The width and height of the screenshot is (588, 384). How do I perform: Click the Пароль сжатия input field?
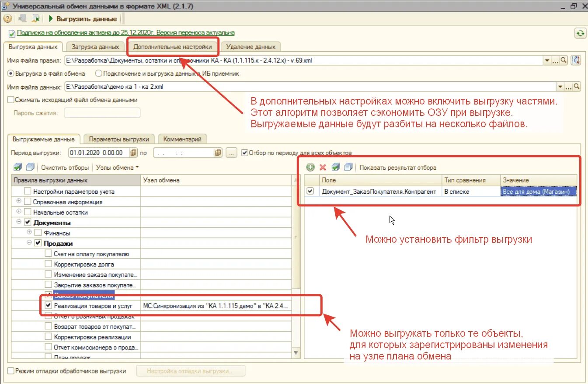(x=102, y=113)
